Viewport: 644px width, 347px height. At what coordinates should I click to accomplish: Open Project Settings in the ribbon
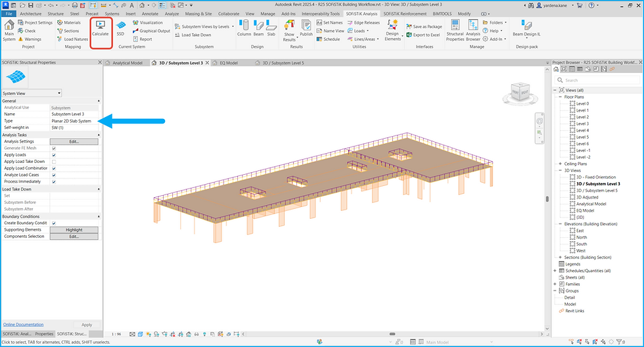click(35, 22)
